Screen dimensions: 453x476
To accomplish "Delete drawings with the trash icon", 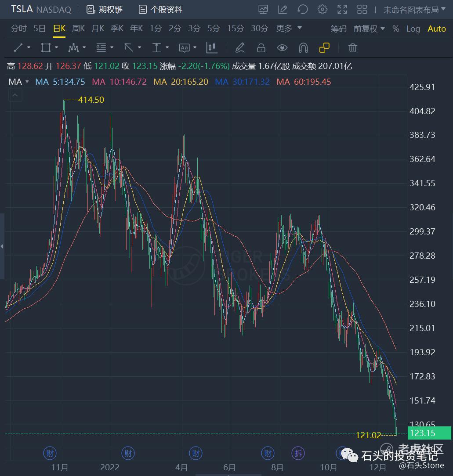I will (352, 48).
